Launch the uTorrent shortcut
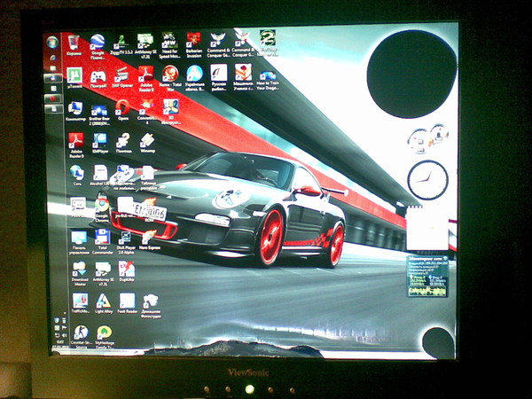532x399 pixels. point(74,76)
